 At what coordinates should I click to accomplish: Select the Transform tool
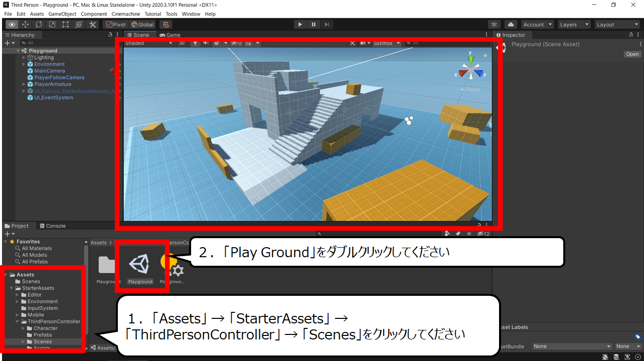tap(79, 24)
